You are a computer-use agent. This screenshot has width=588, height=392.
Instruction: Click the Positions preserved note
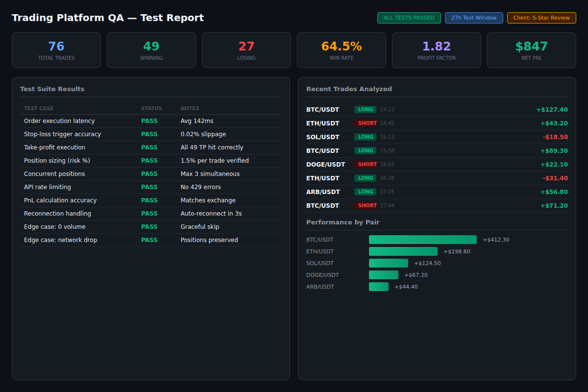click(209, 240)
